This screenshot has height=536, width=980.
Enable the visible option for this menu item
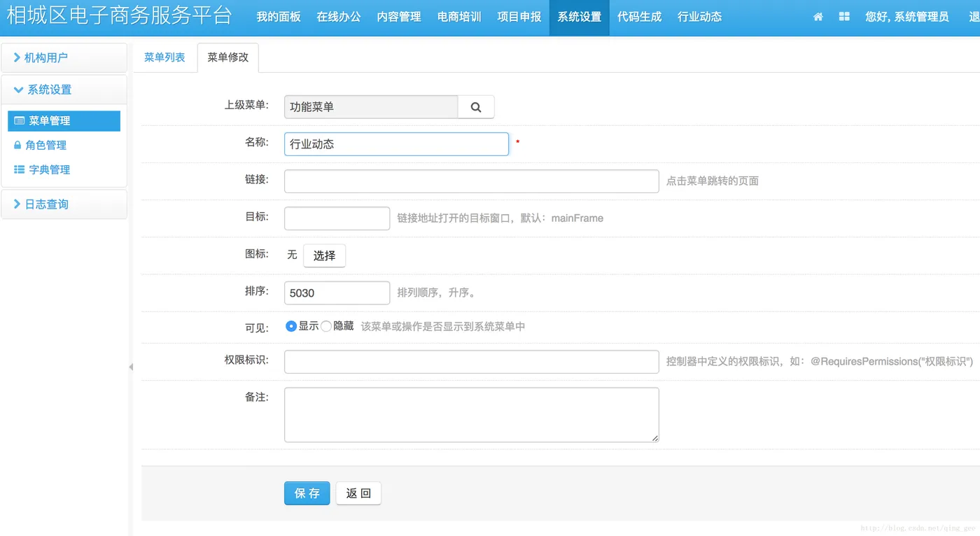[x=290, y=325]
